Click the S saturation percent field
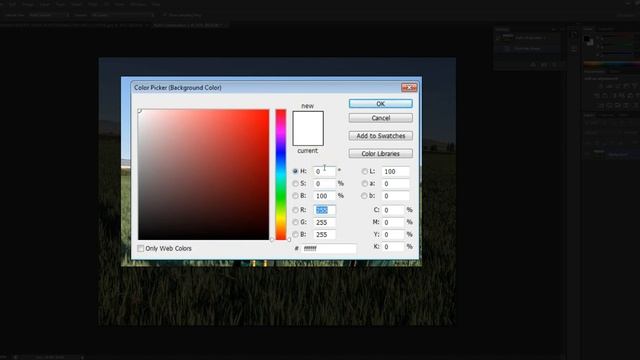Image resolution: width=640 pixels, height=360 pixels. click(x=324, y=184)
